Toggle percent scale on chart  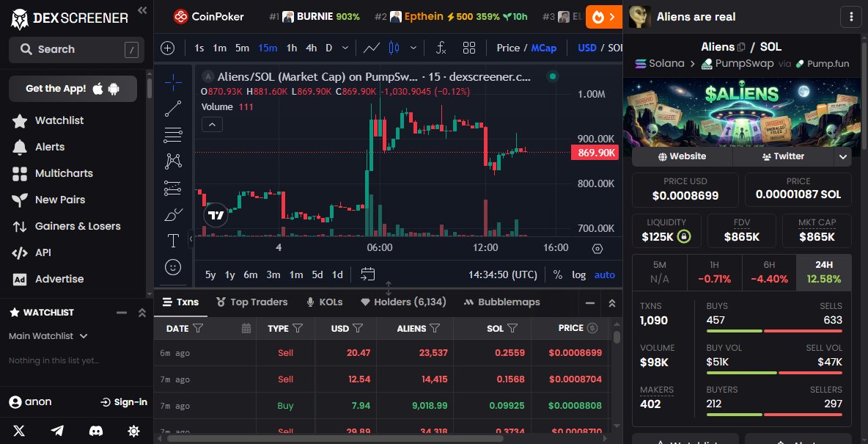pos(557,275)
